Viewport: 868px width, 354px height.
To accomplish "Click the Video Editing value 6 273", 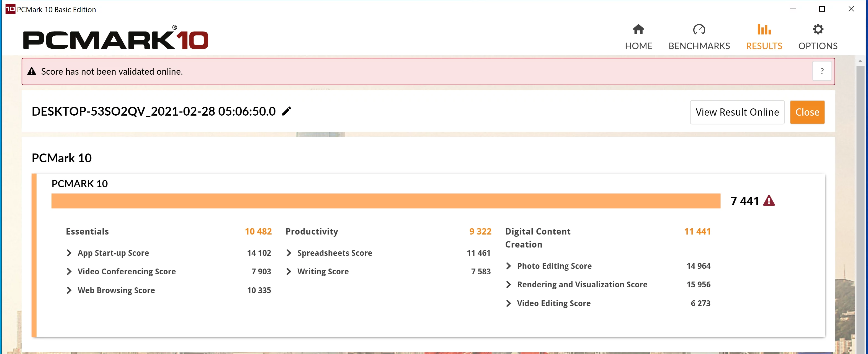I will pyautogui.click(x=700, y=303).
